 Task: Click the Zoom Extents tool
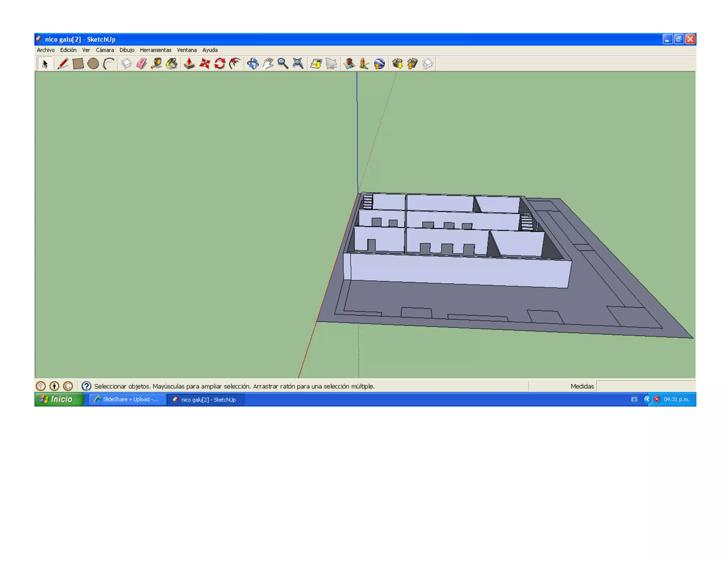(298, 64)
